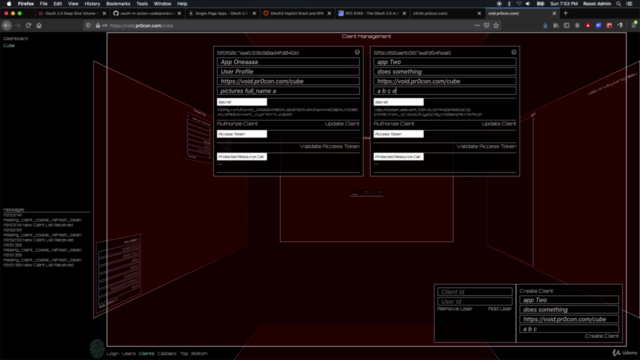The height and width of the screenshot is (360, 640).
Task: Open Cube in the left sidebar
Action: (9, 45)
